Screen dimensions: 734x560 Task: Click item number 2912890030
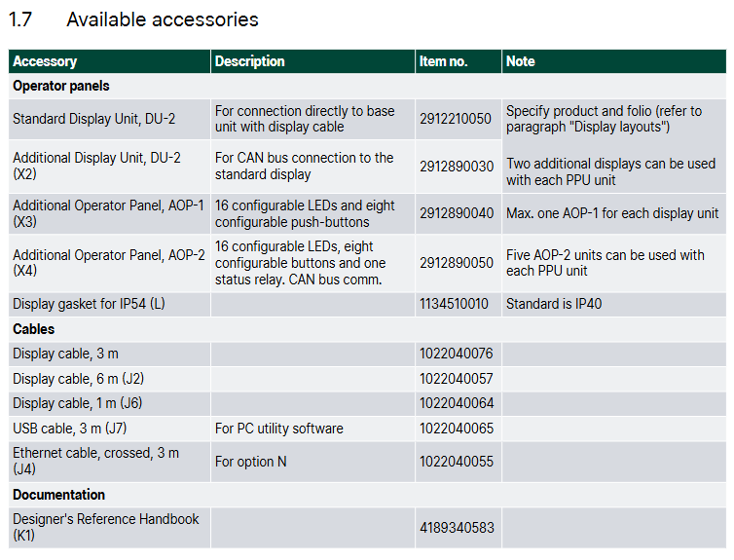click(x=456, y=167)
